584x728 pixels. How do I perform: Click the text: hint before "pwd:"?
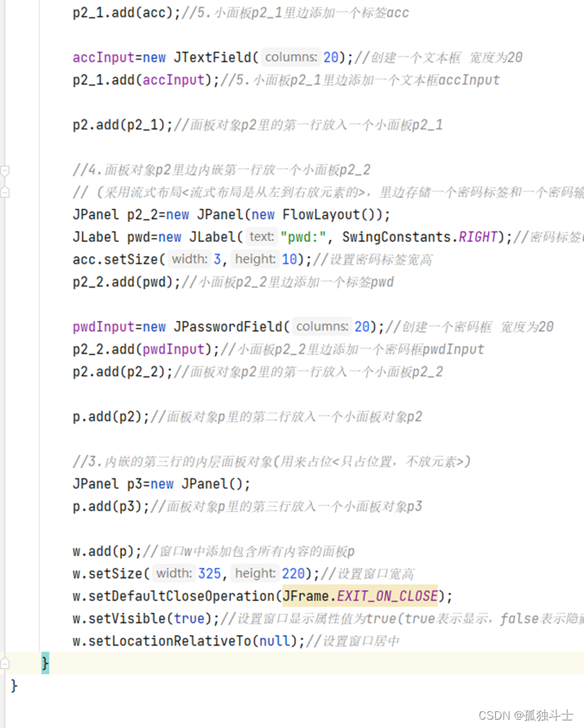click(261, 237)
